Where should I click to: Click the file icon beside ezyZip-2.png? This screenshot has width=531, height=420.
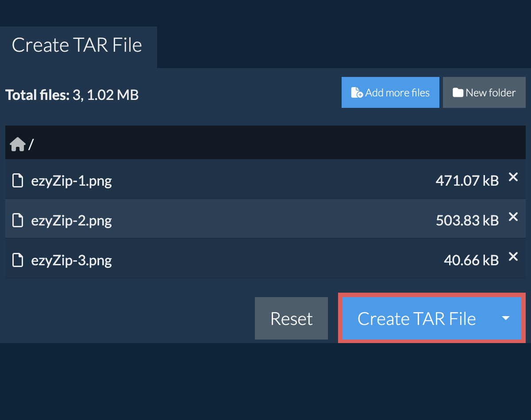point(18,220)
